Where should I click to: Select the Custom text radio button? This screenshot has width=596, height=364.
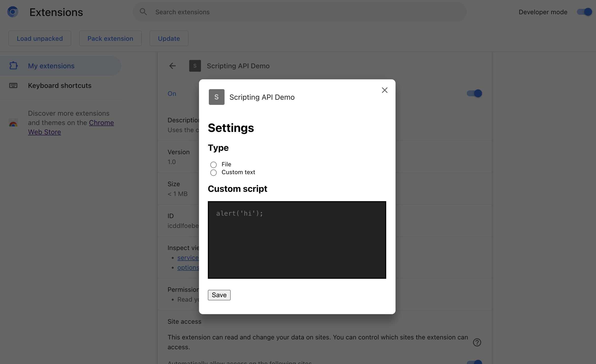(213, 172)
